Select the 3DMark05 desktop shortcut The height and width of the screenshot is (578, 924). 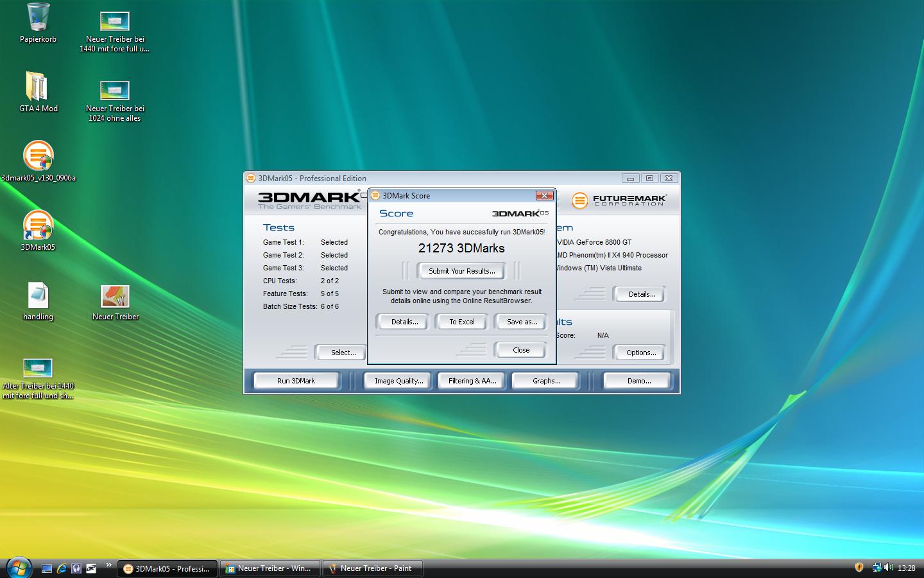click(x=38, y=231)
